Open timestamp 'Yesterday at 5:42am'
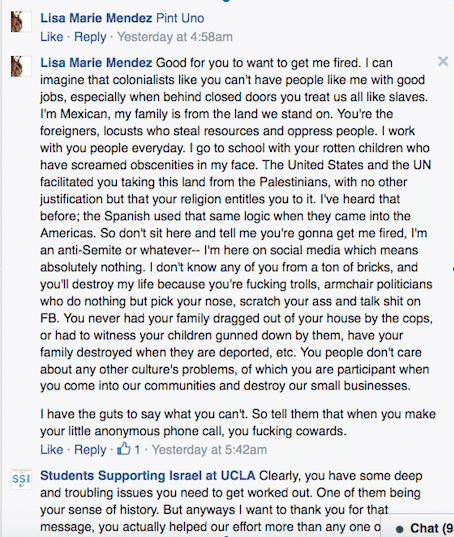Screen dimensions: 454x537 coord(209,449)
